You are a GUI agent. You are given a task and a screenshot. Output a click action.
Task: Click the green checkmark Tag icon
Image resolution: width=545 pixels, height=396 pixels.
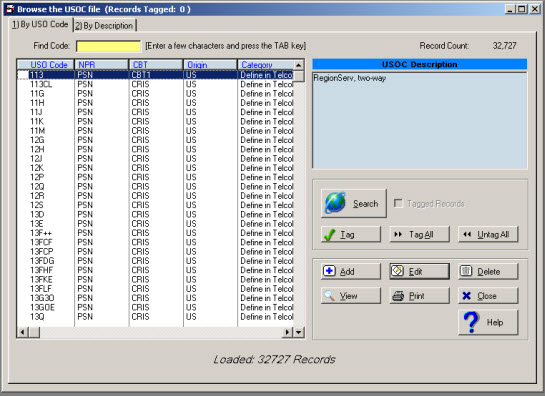click(x=329, y=235)
